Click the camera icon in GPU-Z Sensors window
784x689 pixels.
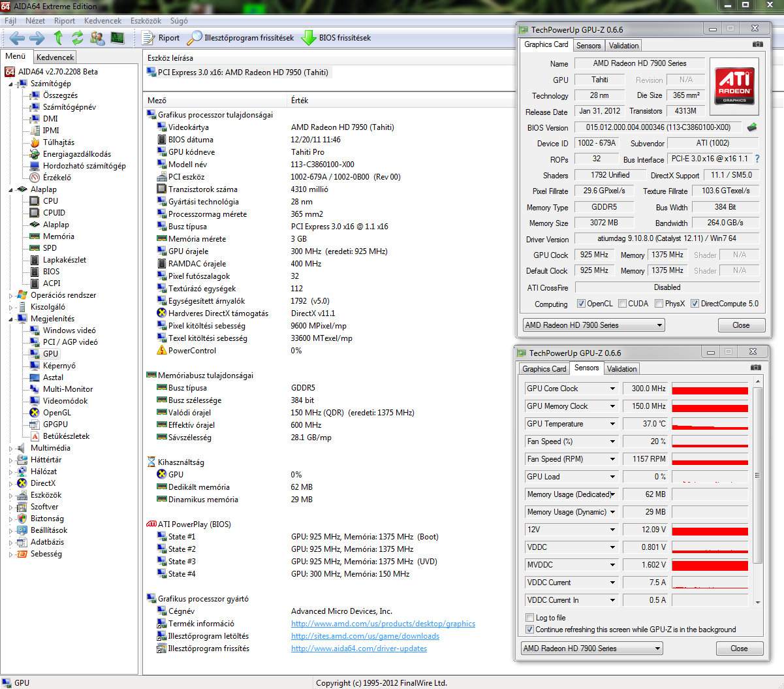pyautogui.click(x=755, y=368)
